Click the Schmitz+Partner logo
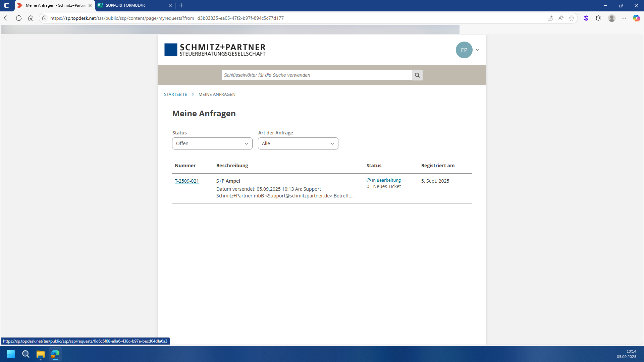The height and width of the screenshot is (362, 644). click(x=215, y=50)
